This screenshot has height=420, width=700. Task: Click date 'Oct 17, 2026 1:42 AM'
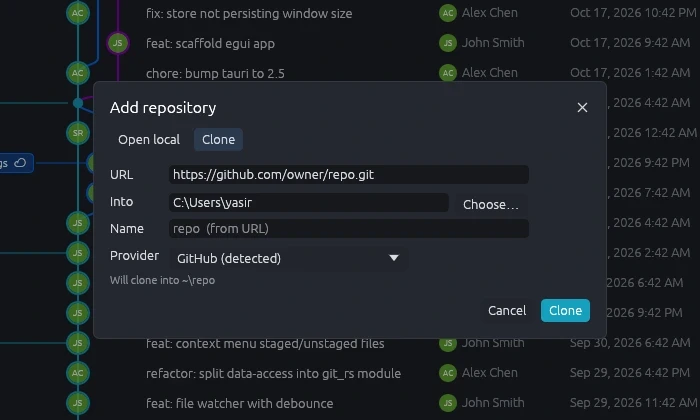click(x=630, y=73)
